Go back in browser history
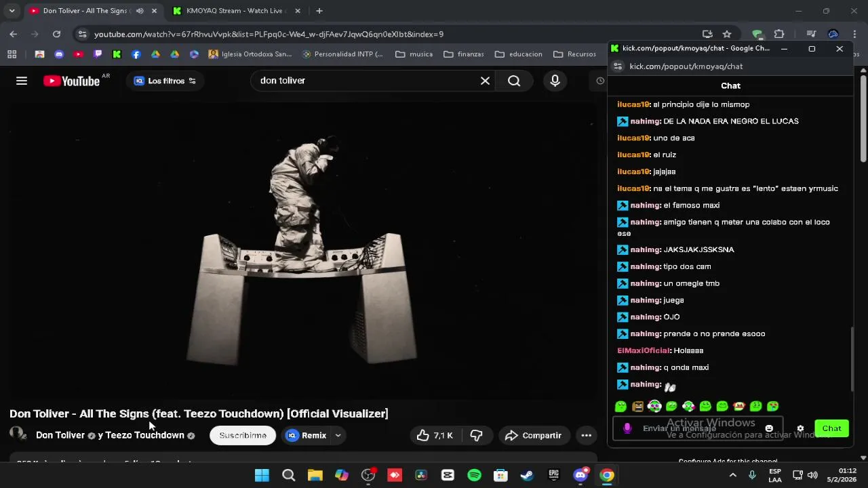The image size is (868, 488). [14, 34]
